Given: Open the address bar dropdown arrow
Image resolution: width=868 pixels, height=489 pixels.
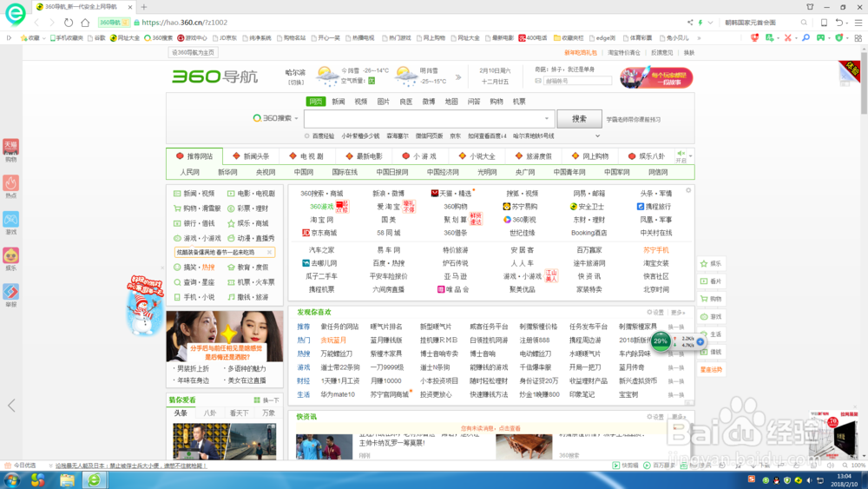Looking at the screenshot, I should tap(710, 23).
